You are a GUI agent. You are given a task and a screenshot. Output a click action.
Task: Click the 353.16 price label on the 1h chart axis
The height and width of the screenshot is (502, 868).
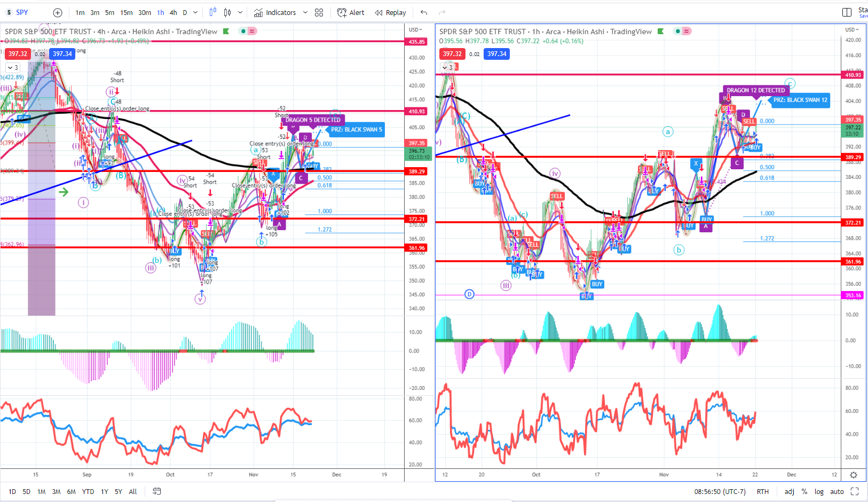pyautogui.click(x=853, y=295)
